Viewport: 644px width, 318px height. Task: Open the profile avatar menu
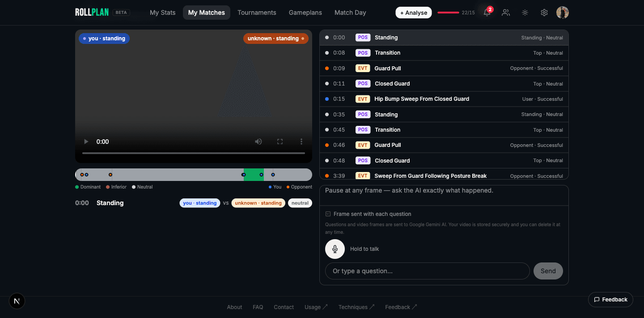coord(563,13)
